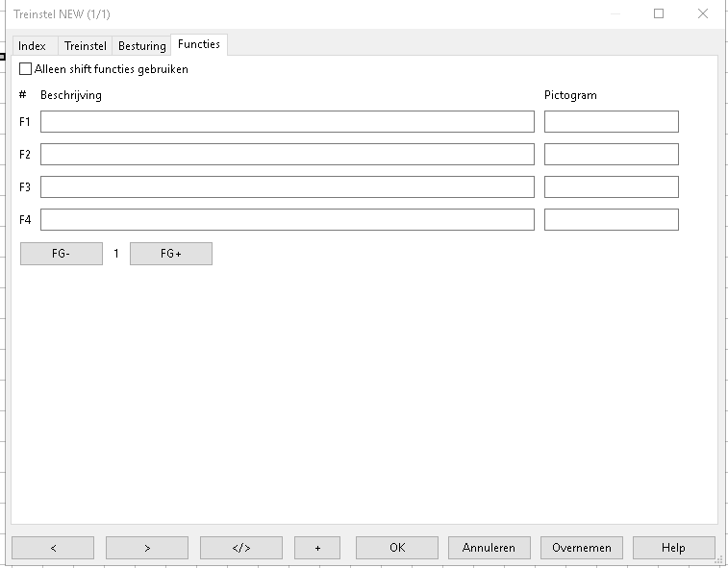Image resolution: width=728 pixels, height=568 pixels.
Task: Select the F4 description field
Action: coord(287,219)
